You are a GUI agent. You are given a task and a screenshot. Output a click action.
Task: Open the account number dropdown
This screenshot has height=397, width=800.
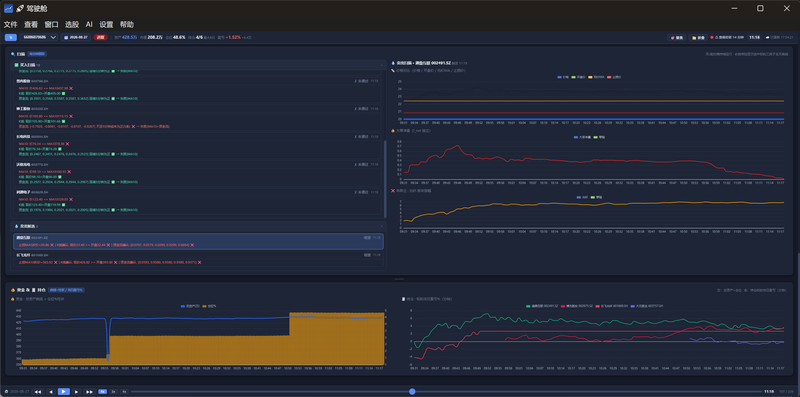pos(39,37)
